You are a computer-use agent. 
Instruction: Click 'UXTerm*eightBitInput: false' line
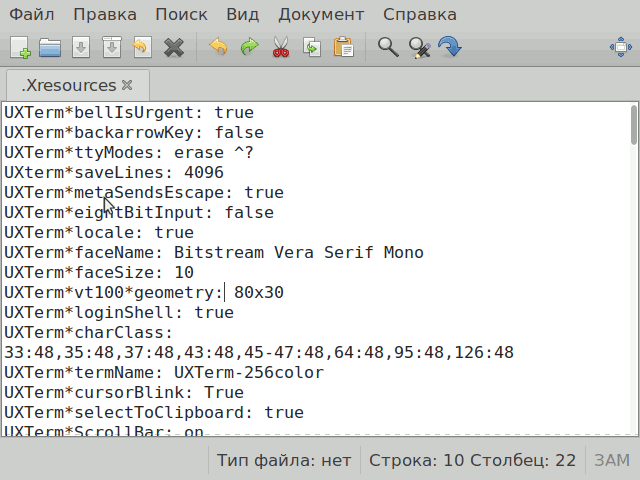(x=139, y=213)
